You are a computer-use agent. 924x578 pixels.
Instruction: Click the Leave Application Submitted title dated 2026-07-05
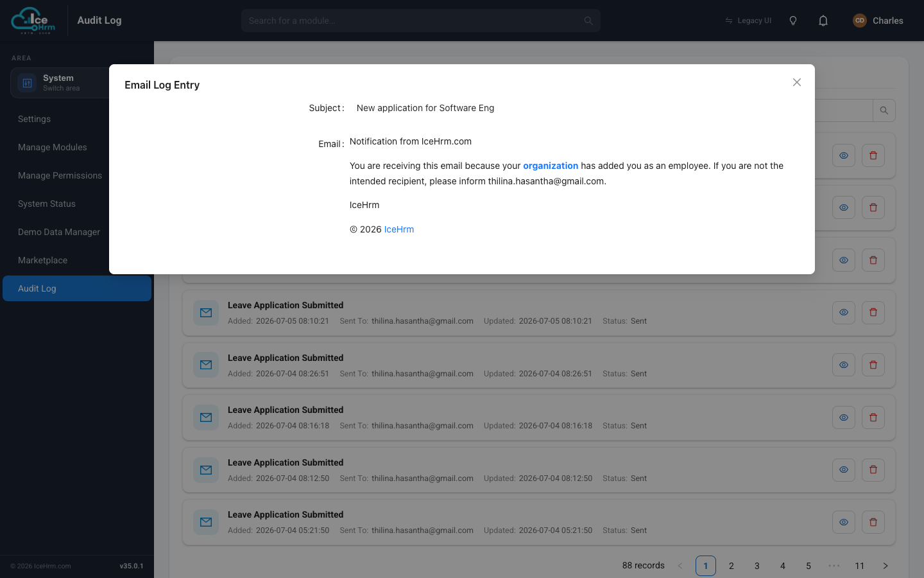pos(286,305)
